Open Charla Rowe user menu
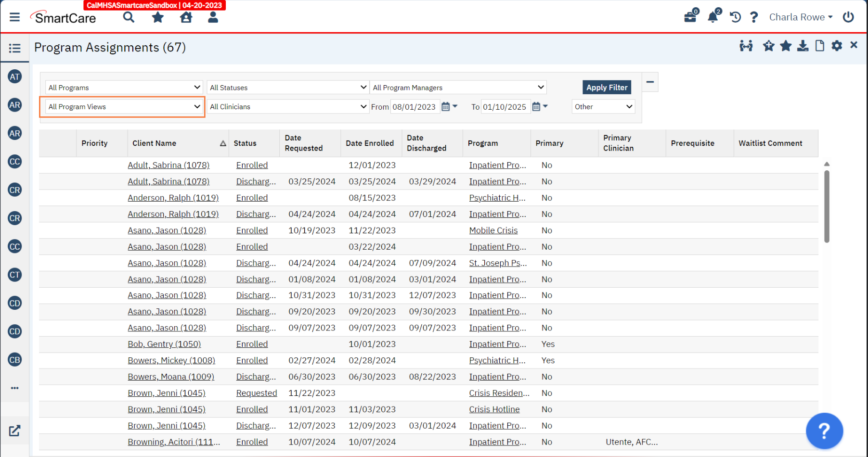Screen dimensions: 868x457 click(800, 17)
